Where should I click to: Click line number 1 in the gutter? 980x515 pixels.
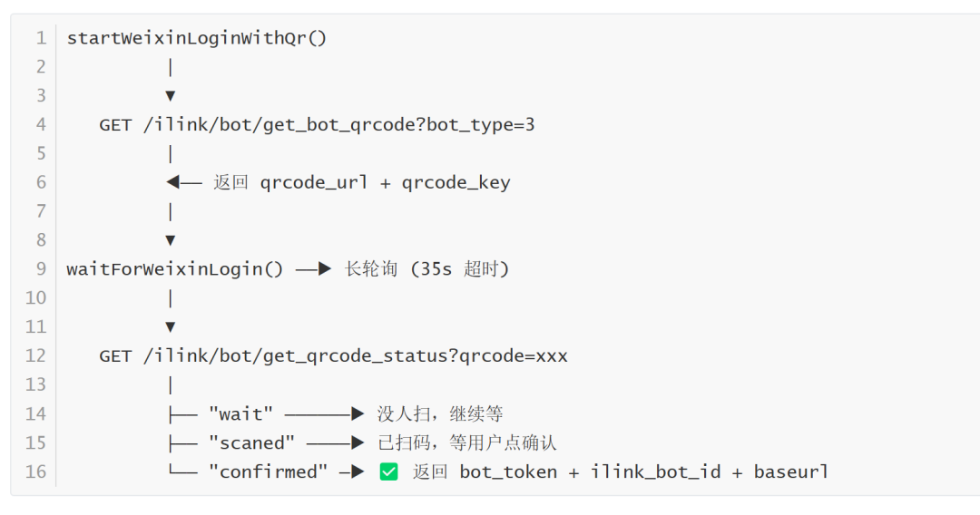[41, 38]
